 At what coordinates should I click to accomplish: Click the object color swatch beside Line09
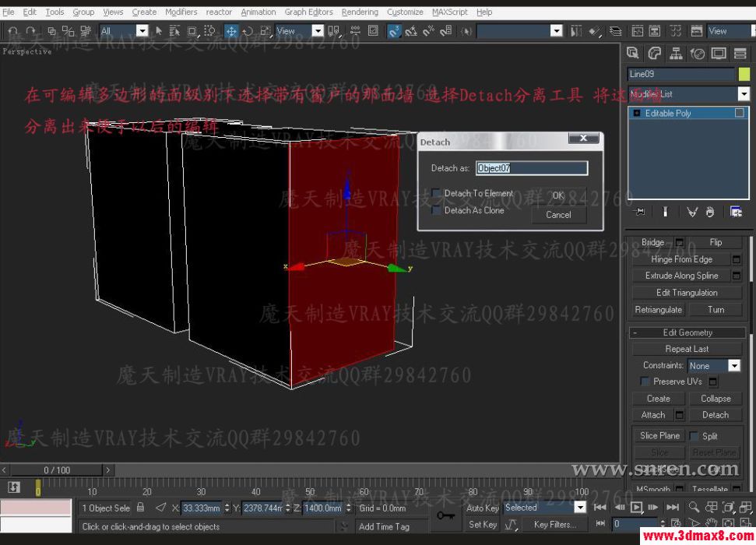click(x=744, y=73)
